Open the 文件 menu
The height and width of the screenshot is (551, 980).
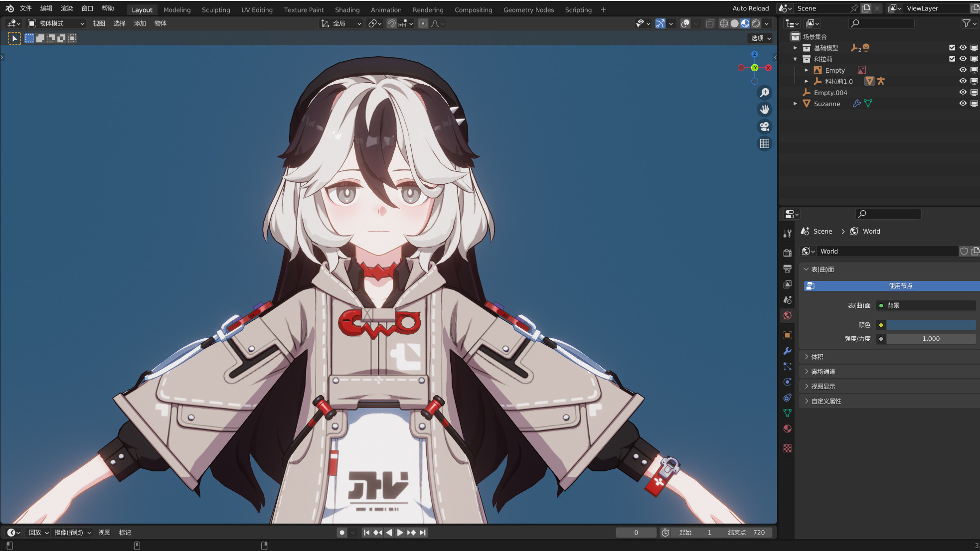tap(25, 8)
